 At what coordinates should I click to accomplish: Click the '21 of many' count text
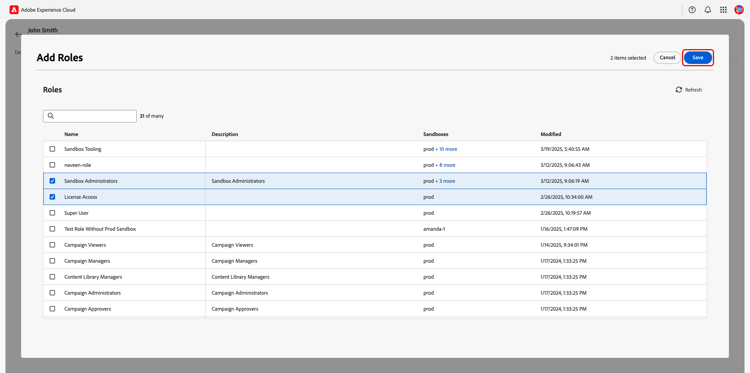pos(152,116)
